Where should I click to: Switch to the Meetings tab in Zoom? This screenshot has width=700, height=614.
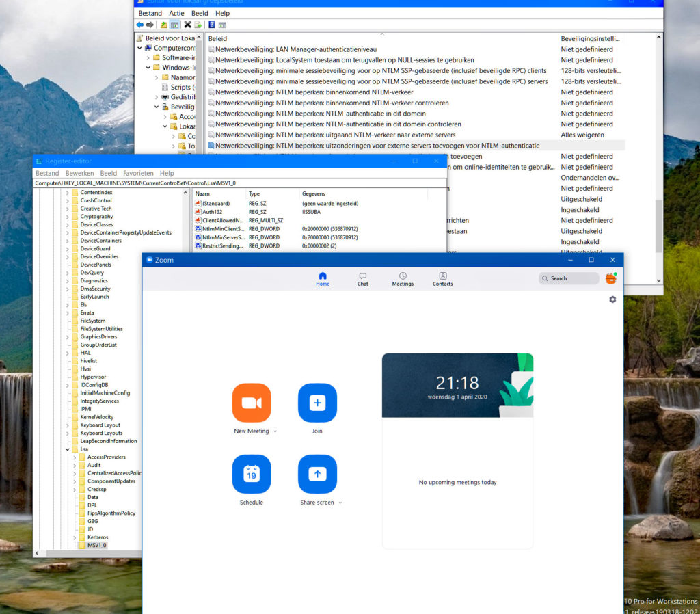(403, 279)
